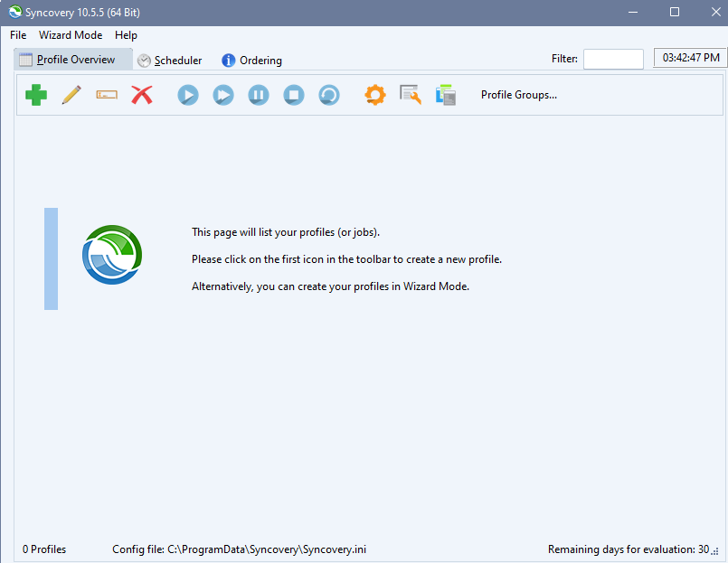Open the Profile Groups dialog

pos(519,95)
